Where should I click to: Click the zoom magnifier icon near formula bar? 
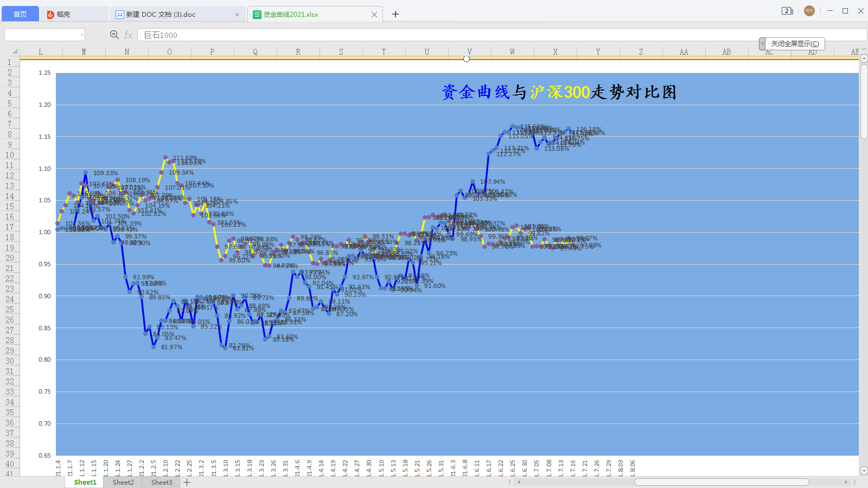(x=114, y=35)
